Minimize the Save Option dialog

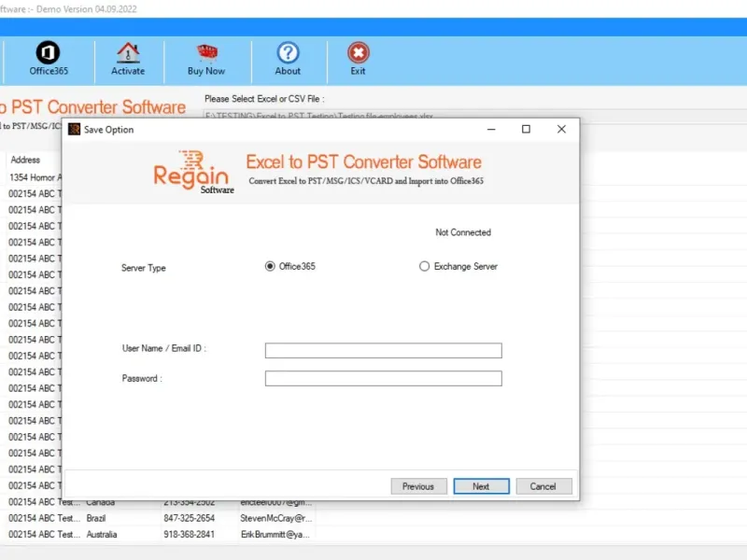(x=491, y=129)
